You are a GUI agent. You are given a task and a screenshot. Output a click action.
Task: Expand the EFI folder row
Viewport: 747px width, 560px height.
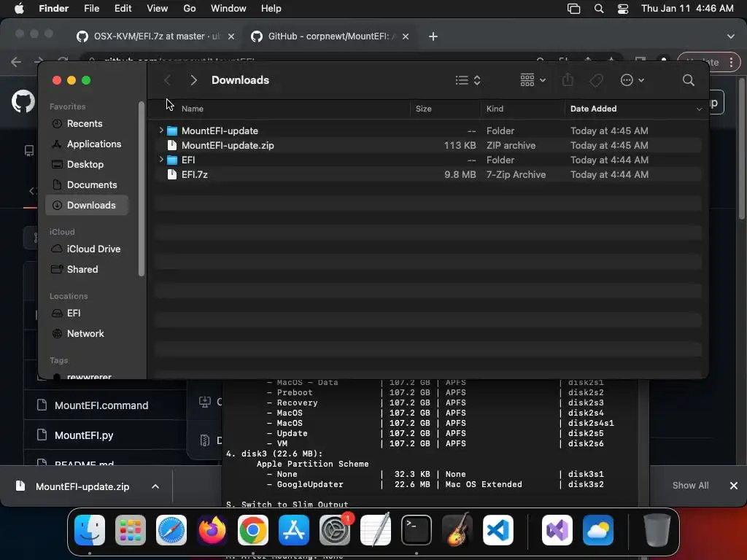point(161,160)
